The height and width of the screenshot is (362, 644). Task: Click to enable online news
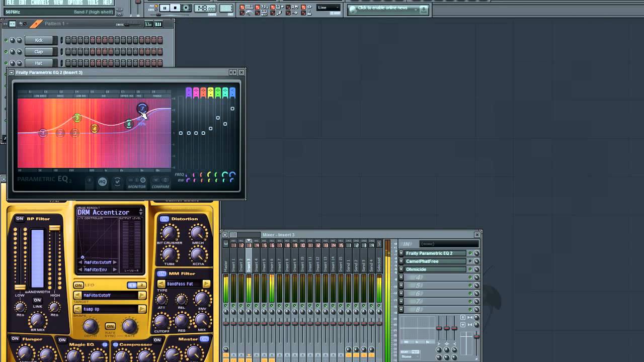click(382, 8)
